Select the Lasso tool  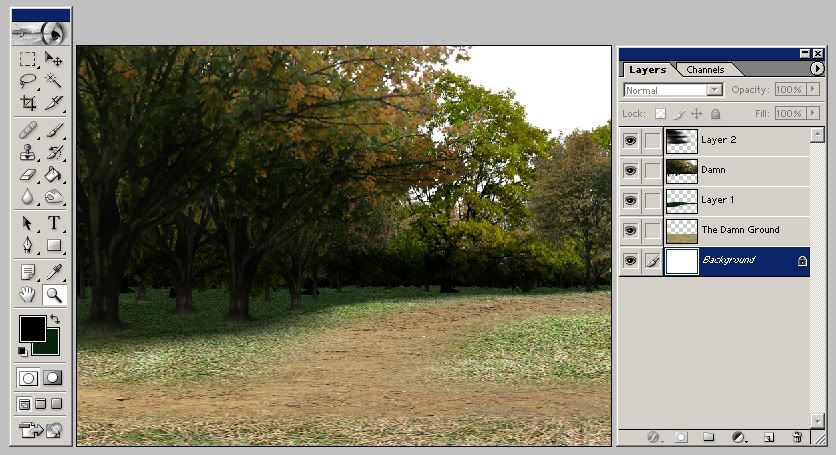[x=28, y=81]
